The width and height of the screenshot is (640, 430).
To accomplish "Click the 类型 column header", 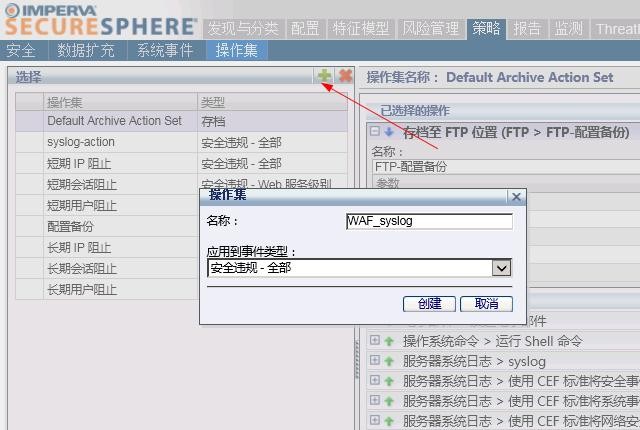I will (x=273, y=102).
